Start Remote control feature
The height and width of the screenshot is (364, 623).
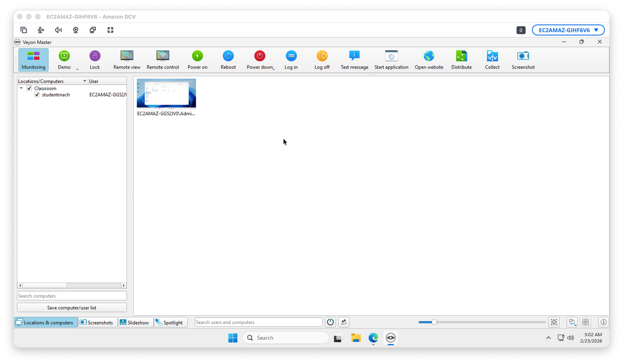click(163, 59)
